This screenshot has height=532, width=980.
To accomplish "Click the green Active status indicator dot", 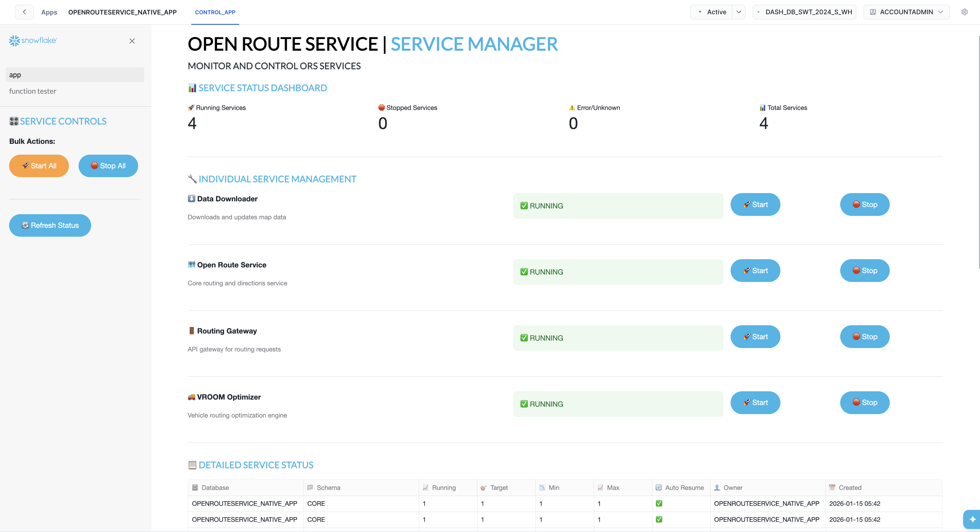I will click(x=700, y=12).
